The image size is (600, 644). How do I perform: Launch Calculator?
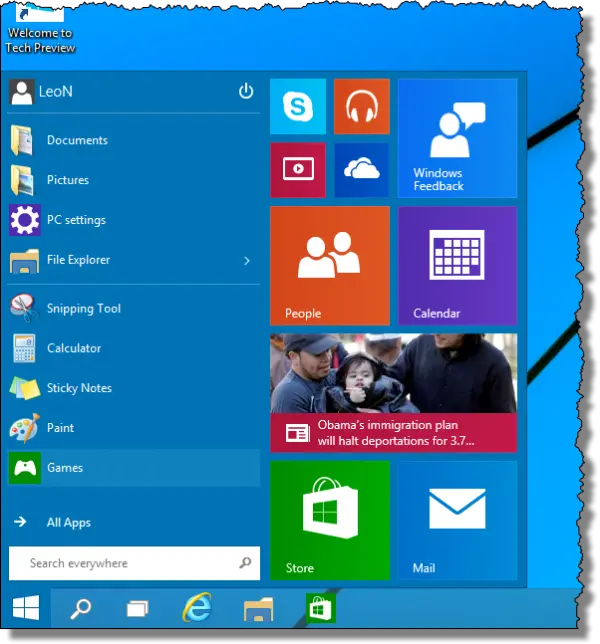(x=134, y=348)
